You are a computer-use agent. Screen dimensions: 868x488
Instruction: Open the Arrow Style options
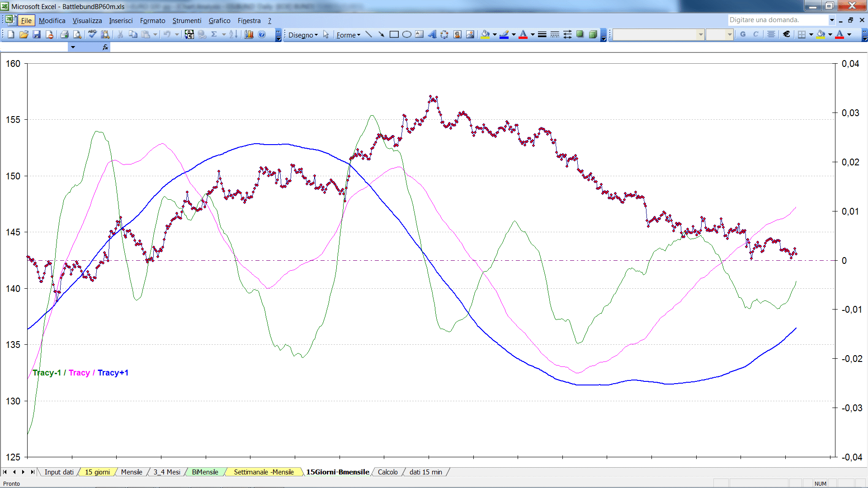tap(567, 34)
